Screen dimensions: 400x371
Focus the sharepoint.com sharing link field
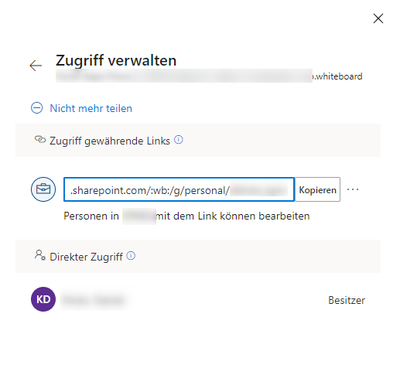[179, 189]
